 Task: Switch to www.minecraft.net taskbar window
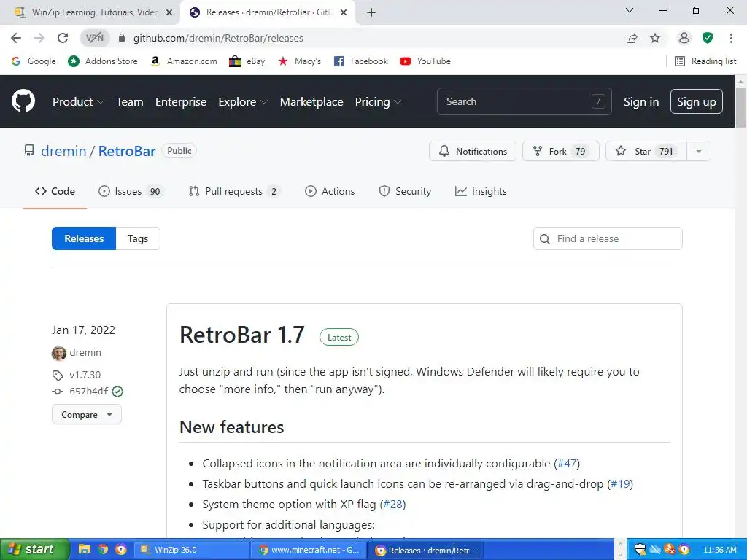point(309,550)
